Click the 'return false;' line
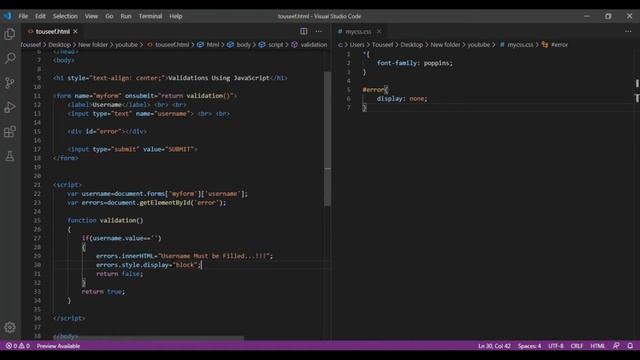640x360 pixels. [120, 274]
